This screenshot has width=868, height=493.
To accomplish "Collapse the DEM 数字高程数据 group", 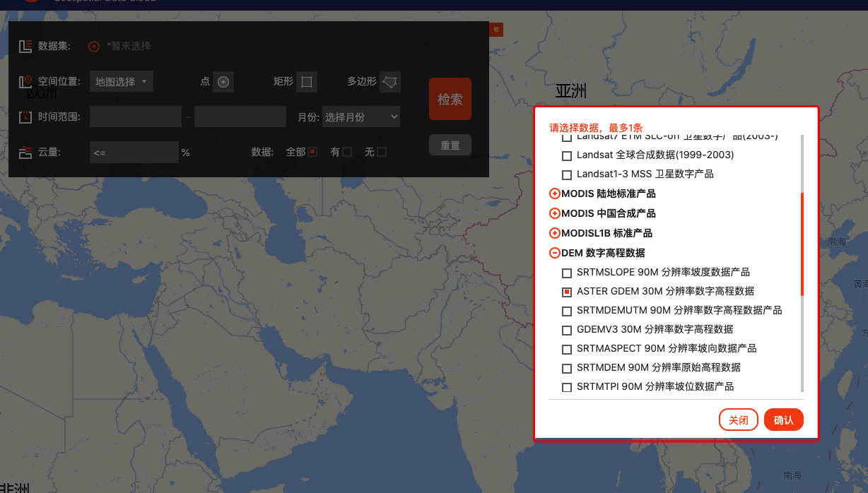I will pyautogui.click(x=555, y=253).
